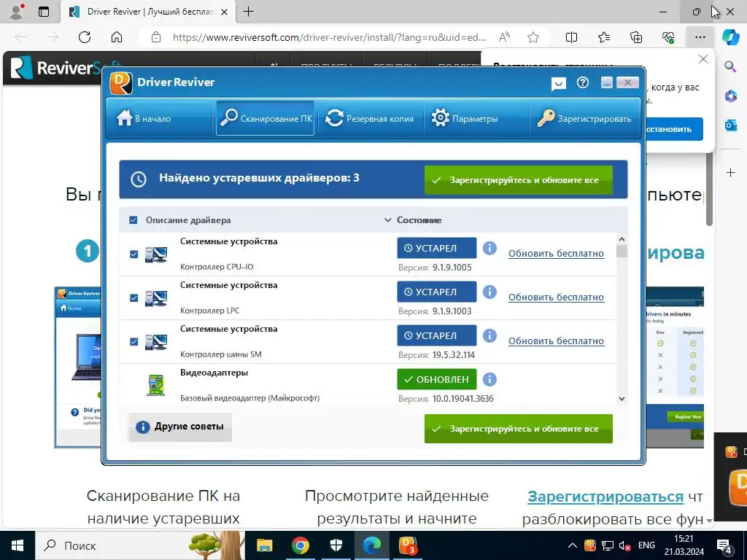Open Driver Reviver feedback message icon
The height and width of the screenshot is (560, 747).
(x=558, y=84)
